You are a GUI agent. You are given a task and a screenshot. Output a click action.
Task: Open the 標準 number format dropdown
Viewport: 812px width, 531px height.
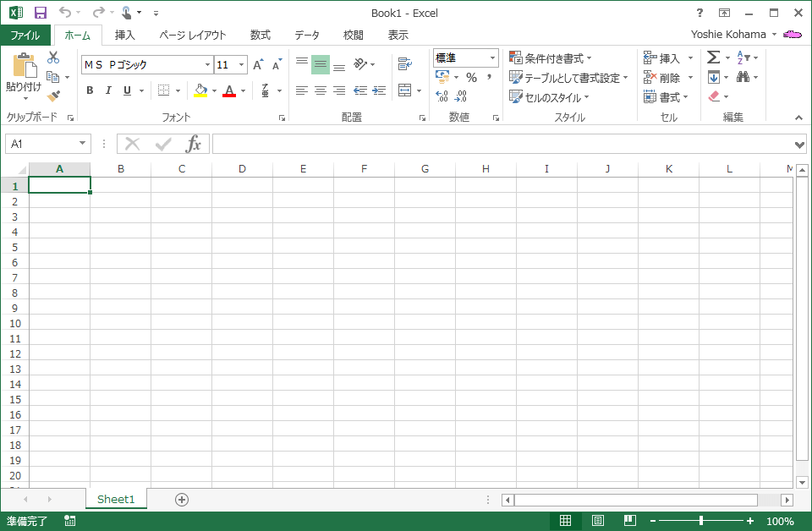492,58
